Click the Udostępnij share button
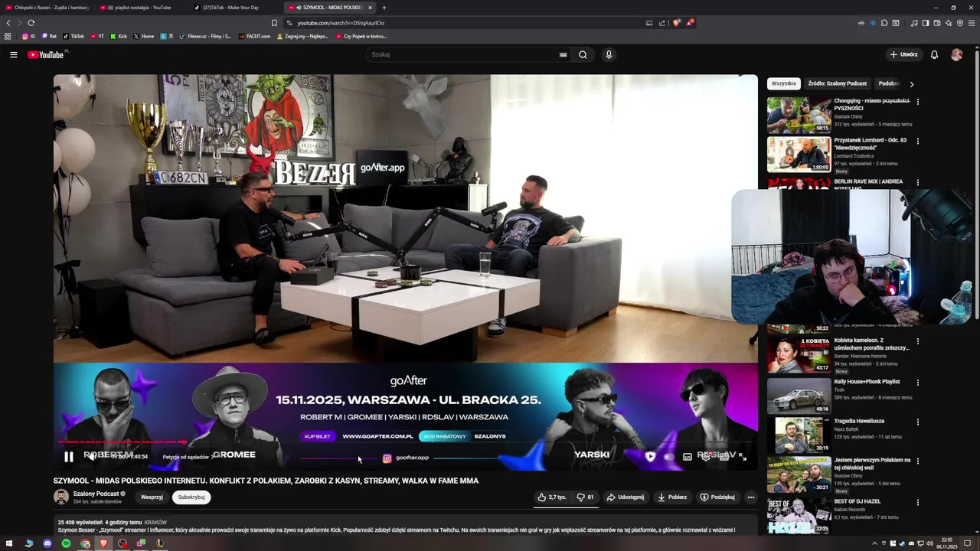 tap(626, 497)
